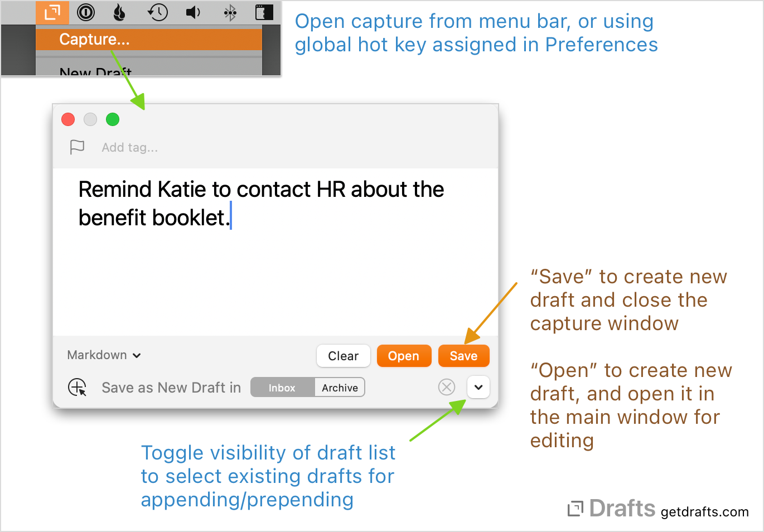Click the Drafts icon in menu bar
The image size is (764, 532).
tap(52, 12)
